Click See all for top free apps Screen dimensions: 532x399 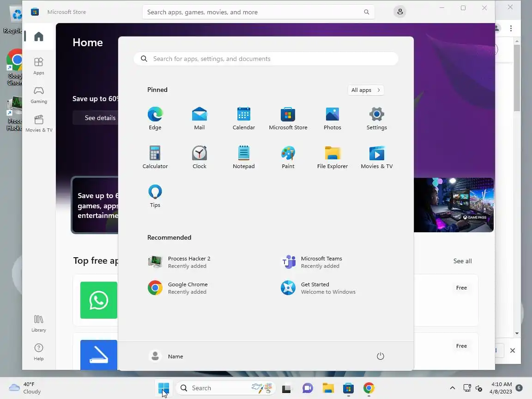click(462, 261)
